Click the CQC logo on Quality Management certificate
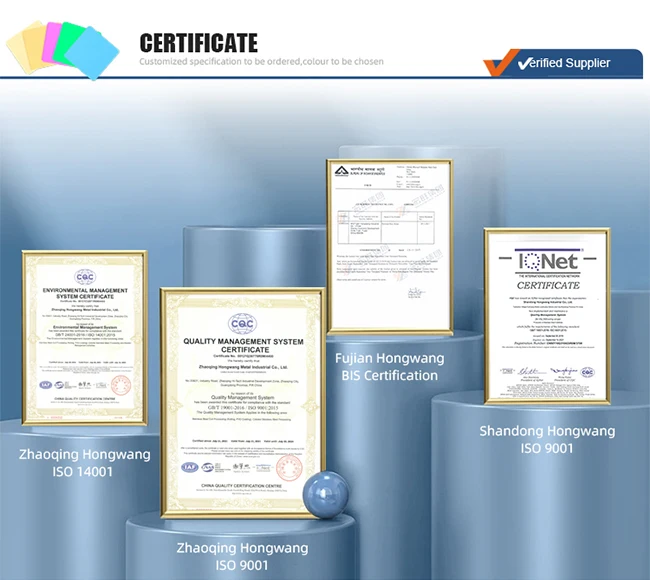The image size is (650, 580). pos(242,324)
